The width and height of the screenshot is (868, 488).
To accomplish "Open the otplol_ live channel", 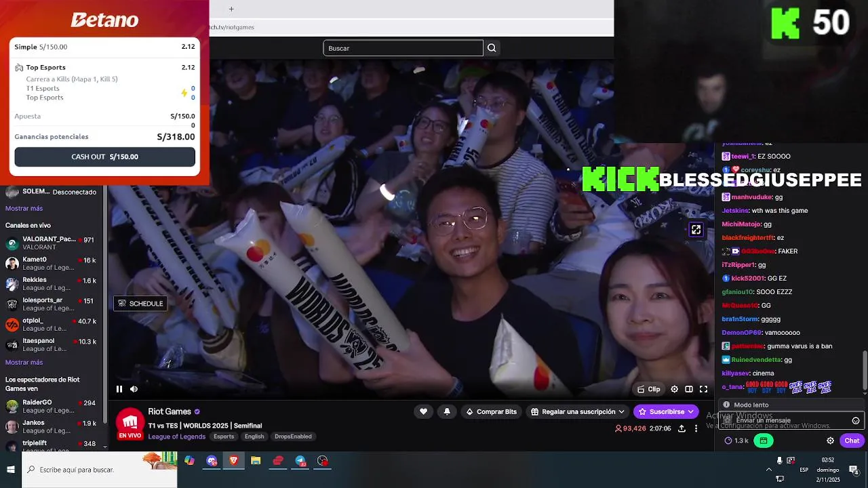I will (52, 325).
